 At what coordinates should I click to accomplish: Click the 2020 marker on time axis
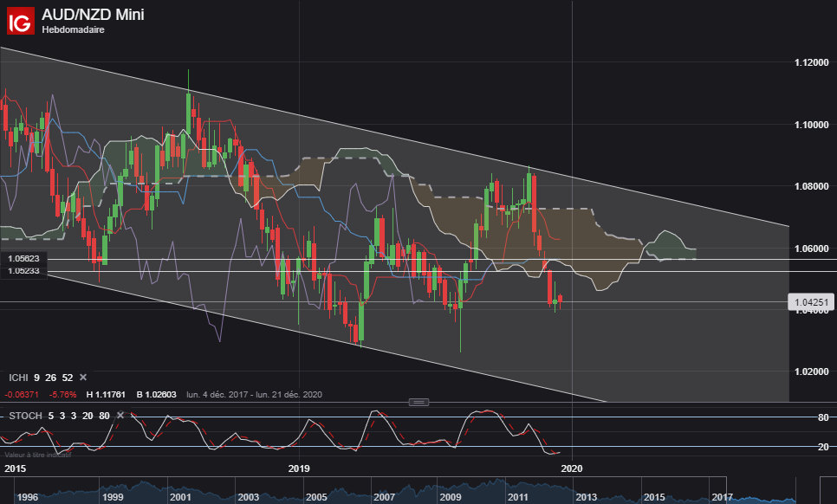(572, 468)
